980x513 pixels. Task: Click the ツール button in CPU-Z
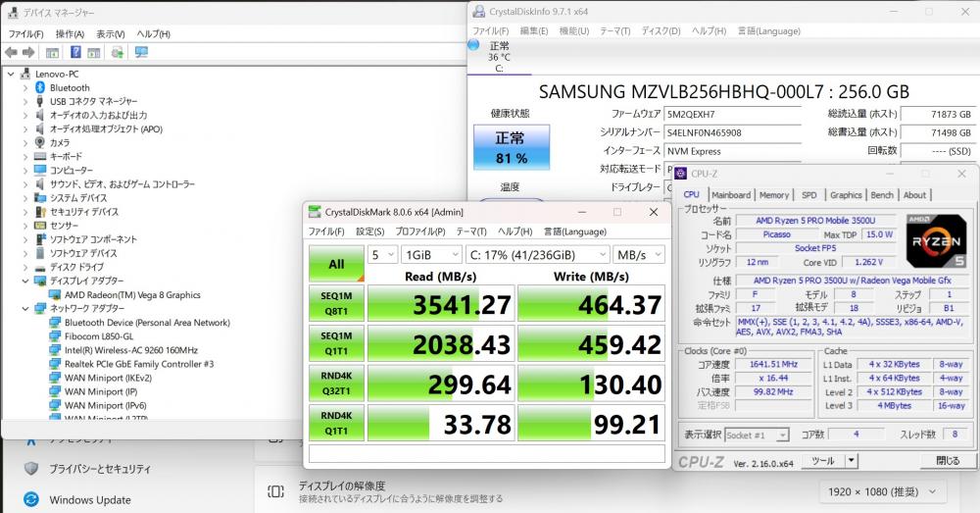click(x=822, y=461)
